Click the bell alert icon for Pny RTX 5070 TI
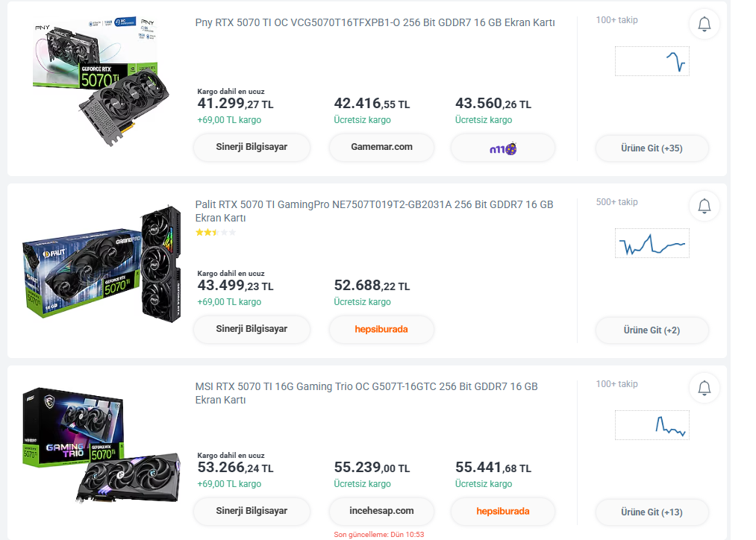 coord(704,25)
